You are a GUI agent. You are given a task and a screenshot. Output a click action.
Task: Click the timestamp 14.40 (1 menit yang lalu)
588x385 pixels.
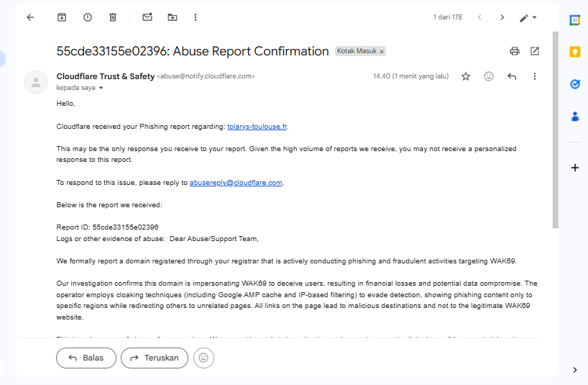410,76
